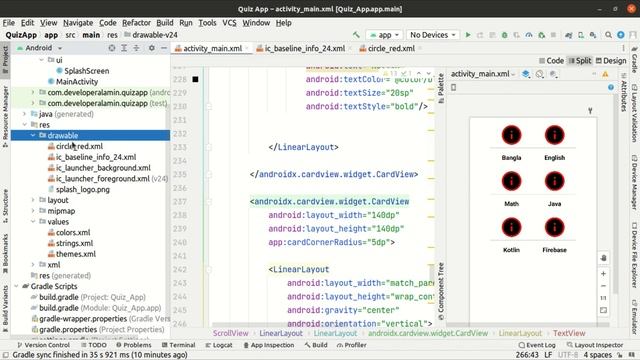Toggle the Attributes side panel
The width and height of the screenshot is (640, 360).
(x=624, y=92)
